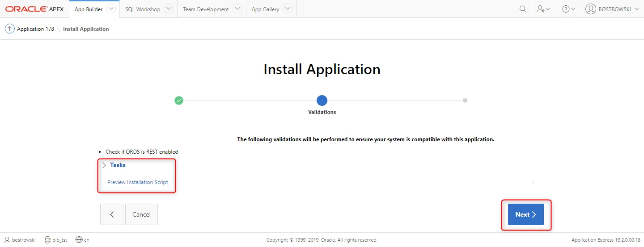The height and width of the screenshot is (247, 644).
Task: Open the administration user-settings icon menu
Action: pyautogui.click(x=544, y=9)
